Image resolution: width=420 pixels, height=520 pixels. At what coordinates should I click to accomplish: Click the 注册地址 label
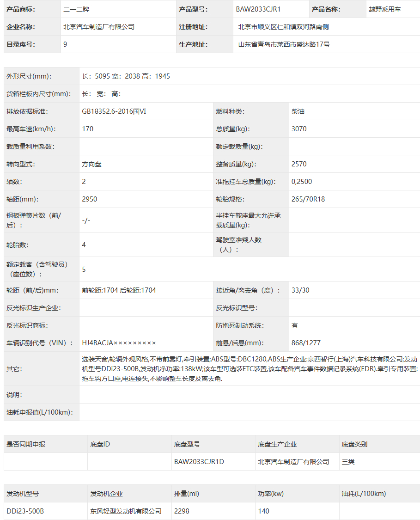pos(193,27)
